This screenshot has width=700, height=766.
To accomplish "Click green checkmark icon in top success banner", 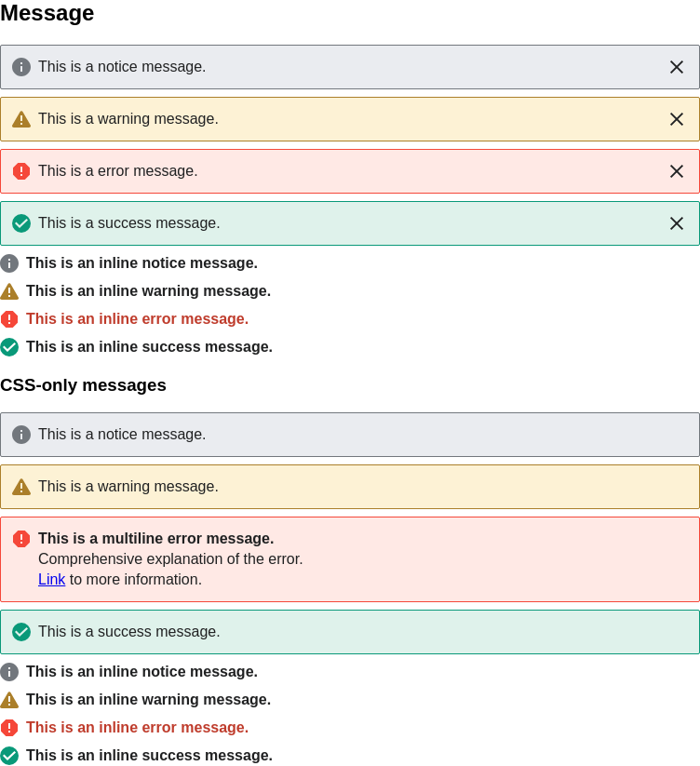I will [x=21, y=223].
